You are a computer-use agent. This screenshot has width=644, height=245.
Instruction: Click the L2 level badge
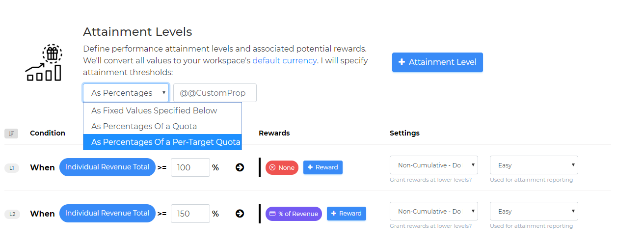point(12,214)
